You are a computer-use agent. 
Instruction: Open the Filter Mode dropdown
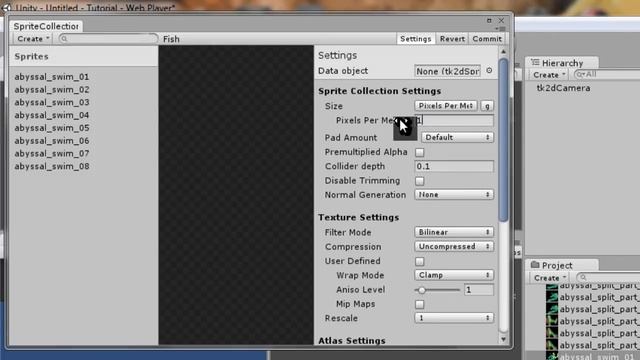pyautogui.click(x=454, y=232)
